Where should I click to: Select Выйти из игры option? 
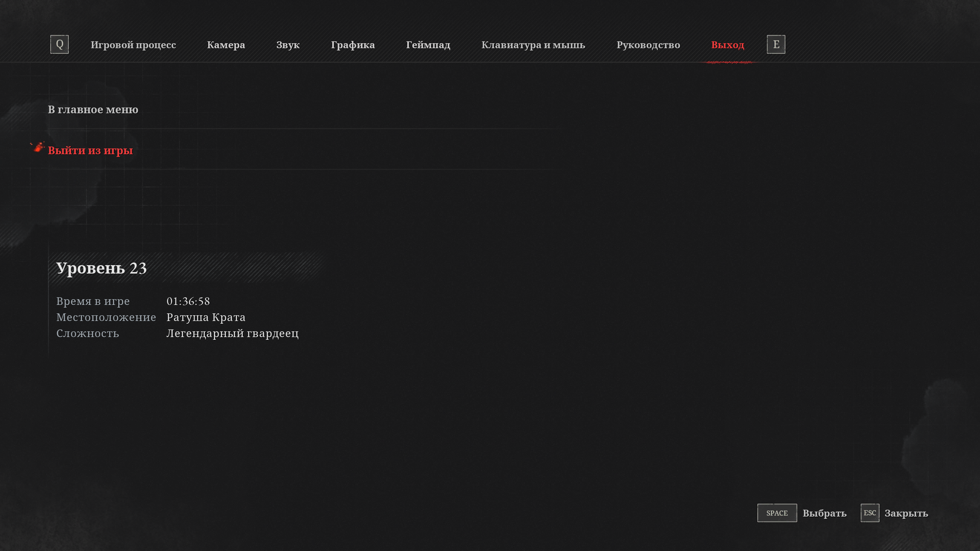[x=90, y=150]
